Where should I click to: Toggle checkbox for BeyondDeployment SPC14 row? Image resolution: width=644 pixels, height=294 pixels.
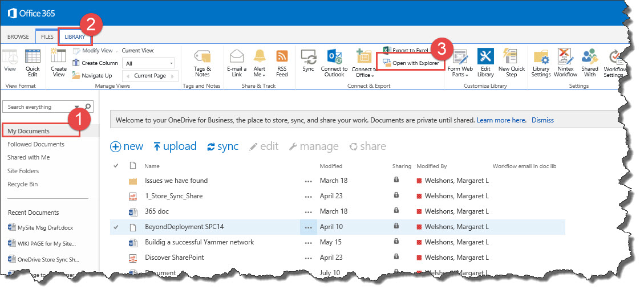(x=116, y=227)
